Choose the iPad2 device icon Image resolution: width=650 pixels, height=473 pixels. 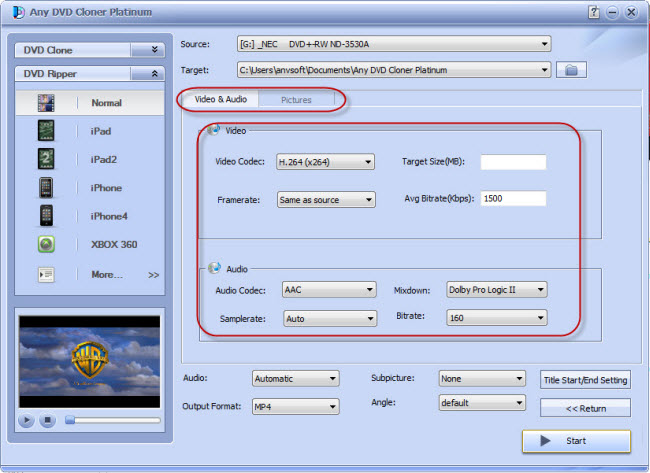(x=46, y=159)
